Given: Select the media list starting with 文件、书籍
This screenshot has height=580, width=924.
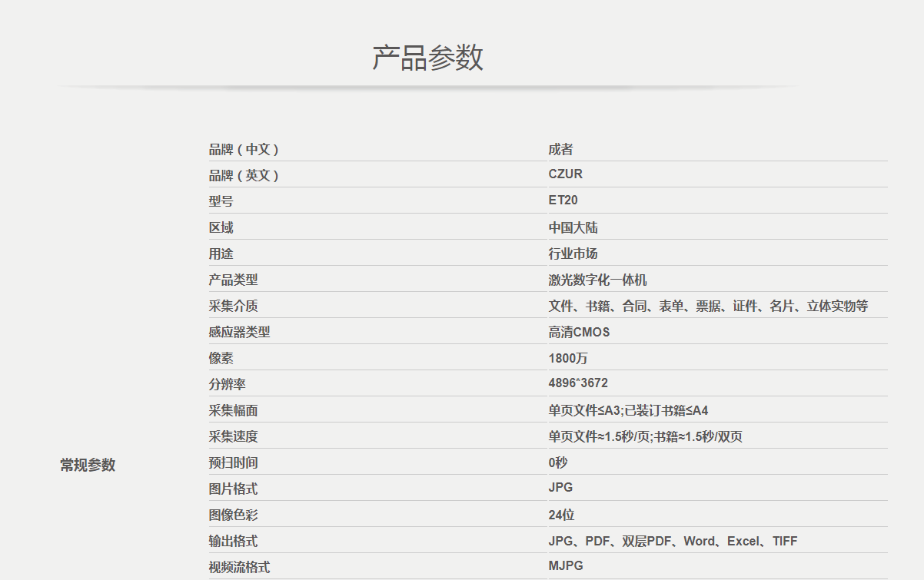Looking at the screenshot, I should click(708, 307).
